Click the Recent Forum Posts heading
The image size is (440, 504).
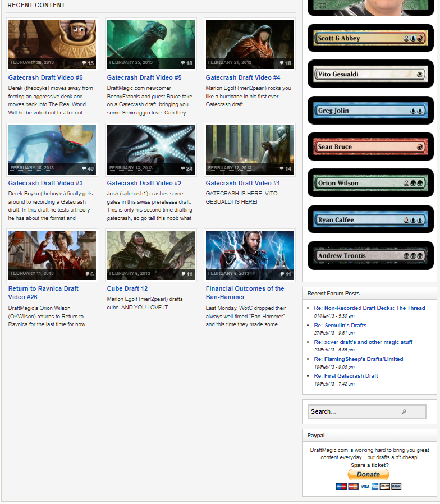click(333, 294)
